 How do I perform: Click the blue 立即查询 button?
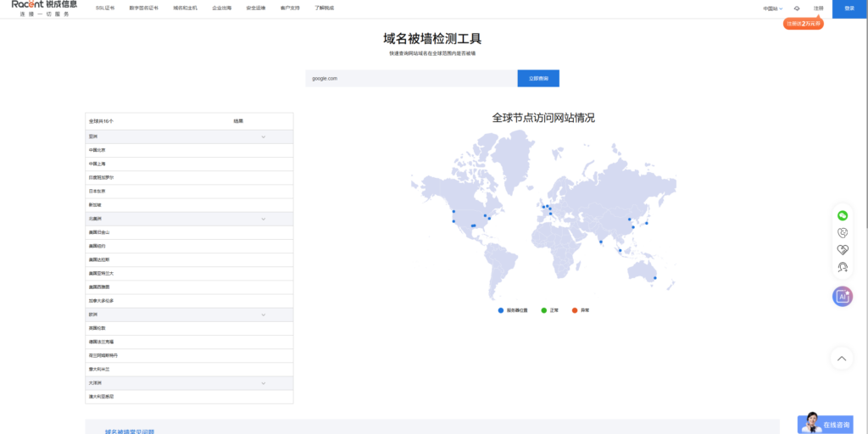coord(538,78)
